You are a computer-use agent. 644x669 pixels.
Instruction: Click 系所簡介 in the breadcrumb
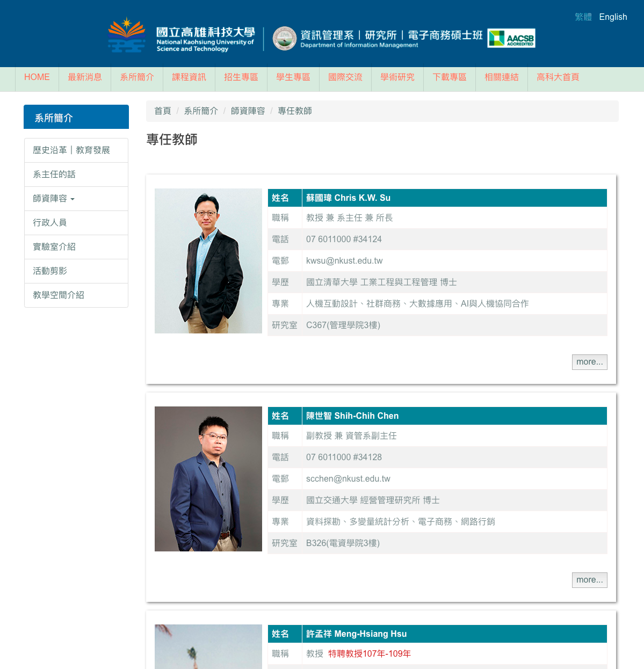[x=201, y=111]
